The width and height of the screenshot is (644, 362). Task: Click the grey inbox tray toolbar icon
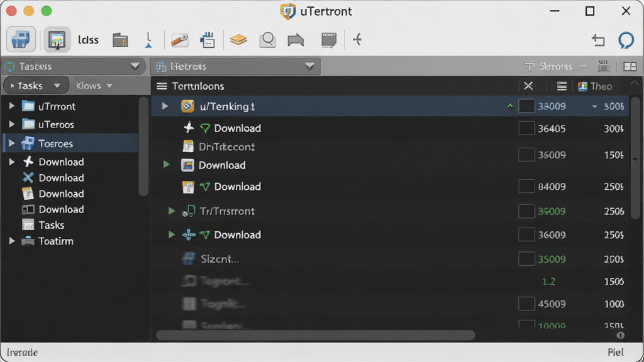tap(296, 40)
